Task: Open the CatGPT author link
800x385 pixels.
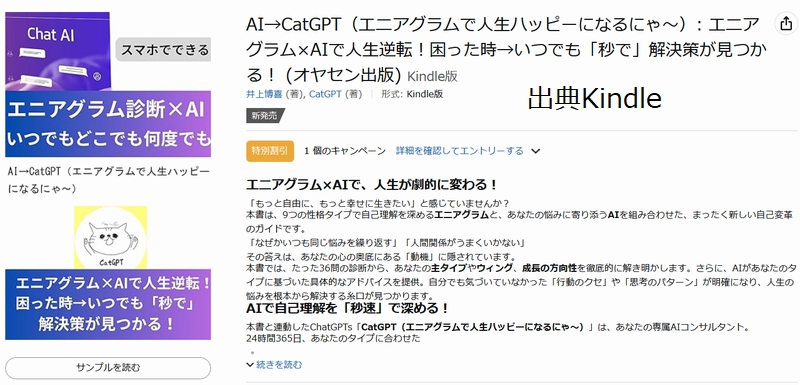Action: click(x=325, y=94)
